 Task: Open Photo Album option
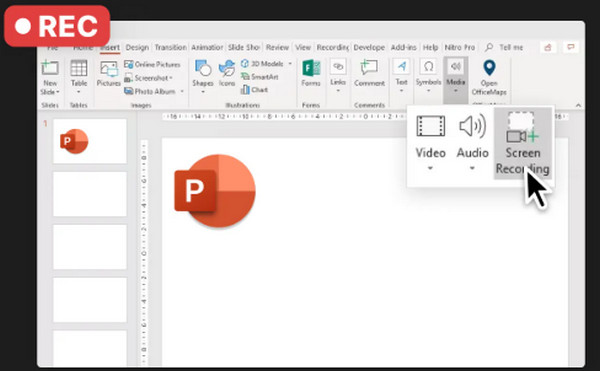click(x=150, y=91)
